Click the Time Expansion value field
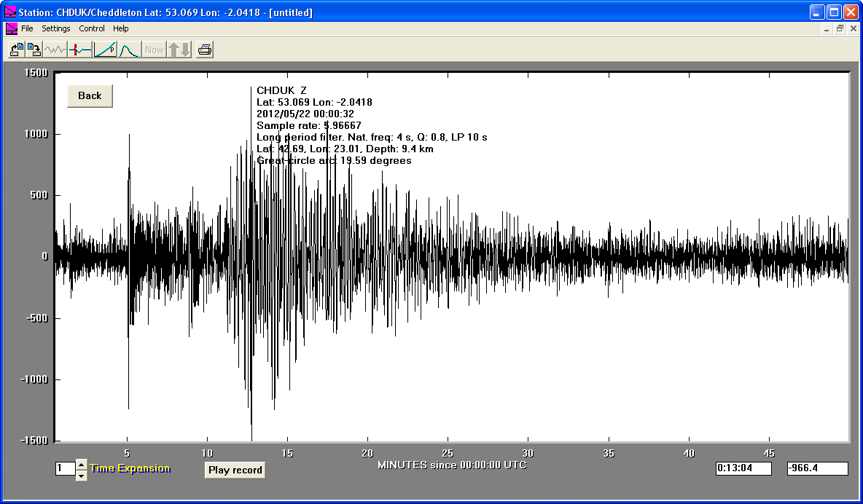863x504 pixels. click(x=65, y=469)
